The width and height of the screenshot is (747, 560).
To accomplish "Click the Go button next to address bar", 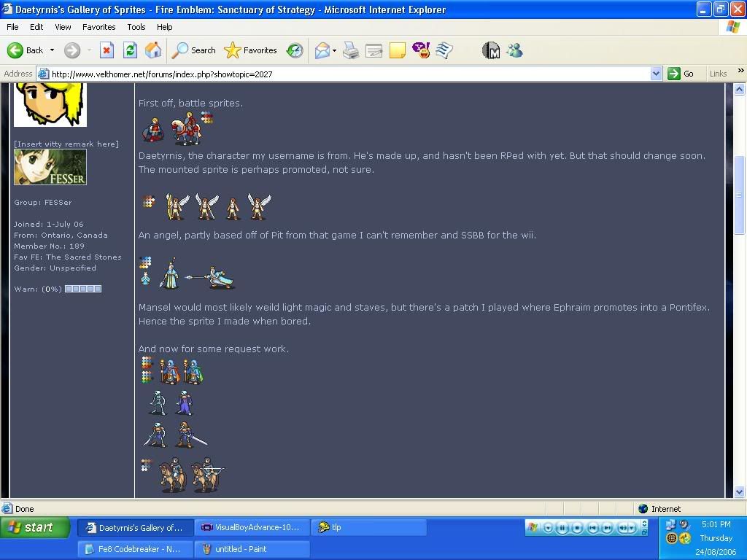I will click(x=681, y=74).
